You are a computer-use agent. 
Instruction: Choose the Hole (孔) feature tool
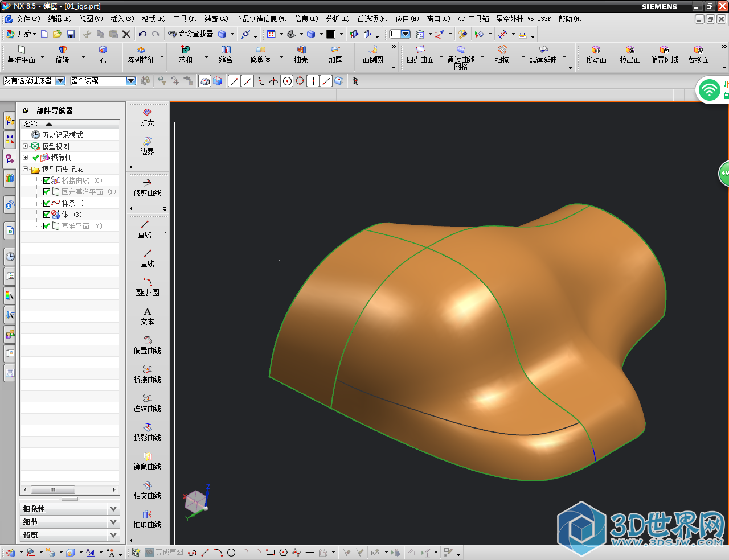tap(103, 55)
